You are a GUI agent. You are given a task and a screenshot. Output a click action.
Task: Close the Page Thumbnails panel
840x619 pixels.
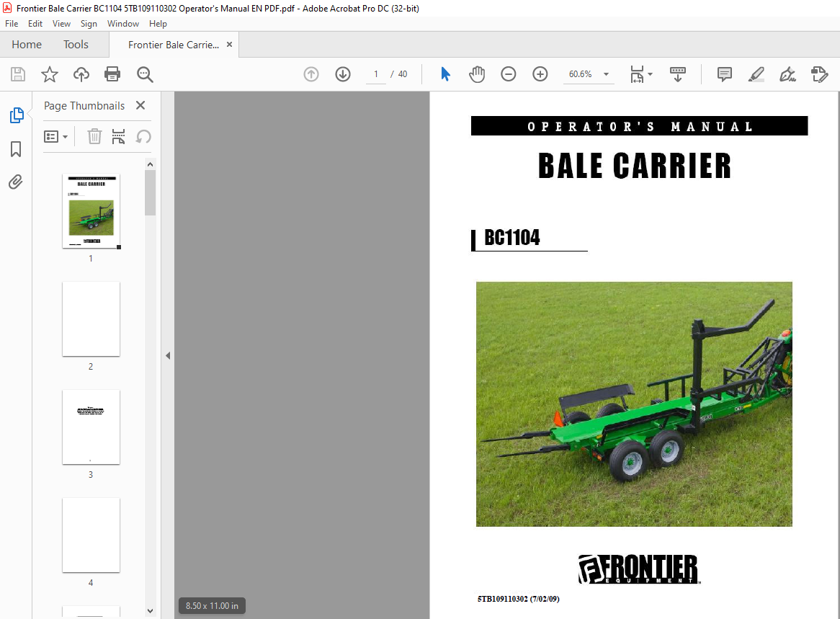pyautogui.click(x=140, y=105)
